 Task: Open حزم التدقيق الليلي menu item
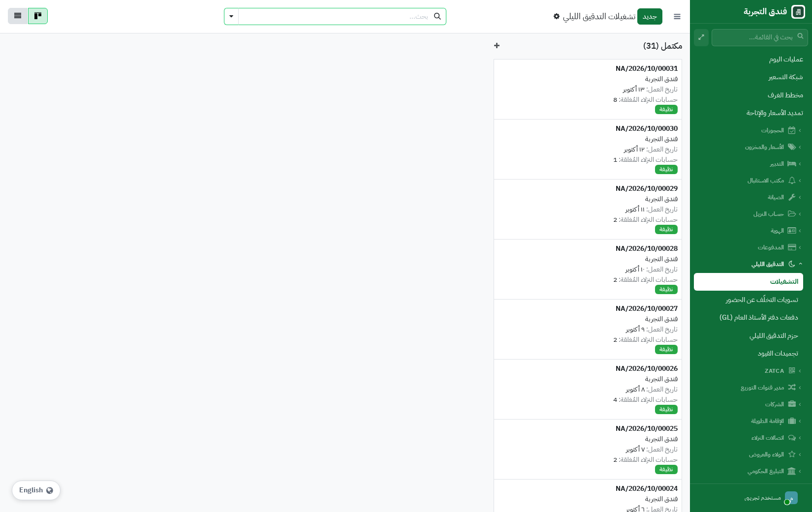click(774, 336)
